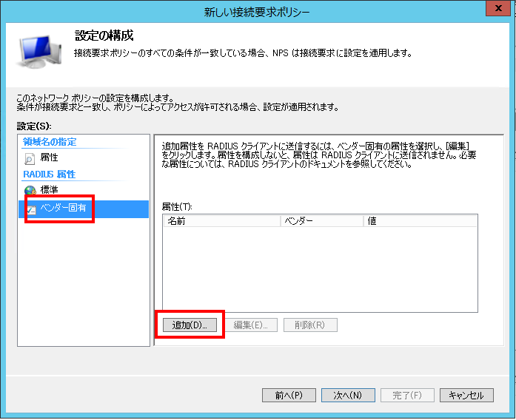Click the ベンダー固有 checklist icon
This screenshot has height=420, width=516.
click(x=31, y=209)
